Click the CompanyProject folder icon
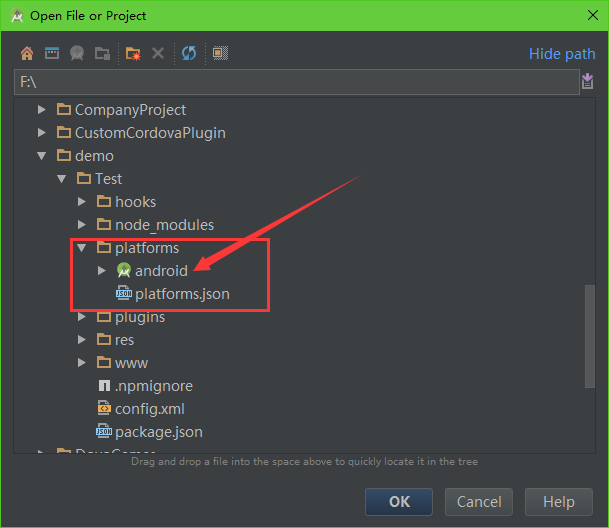 tap(64, 110)
